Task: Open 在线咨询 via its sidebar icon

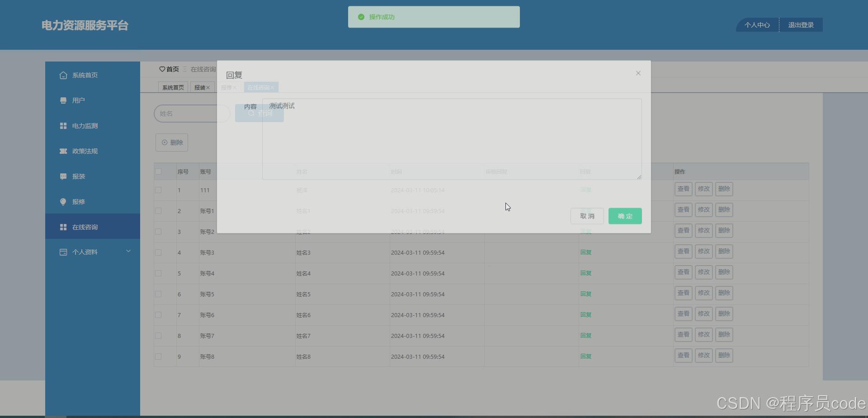Action: [63, 227]
